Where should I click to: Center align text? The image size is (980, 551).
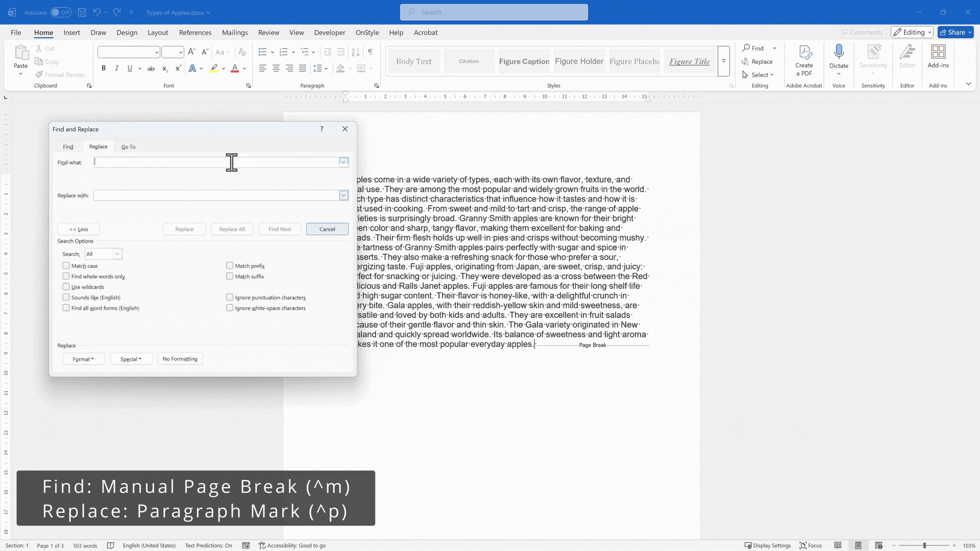pyautogui.click(x=276, y=68)
